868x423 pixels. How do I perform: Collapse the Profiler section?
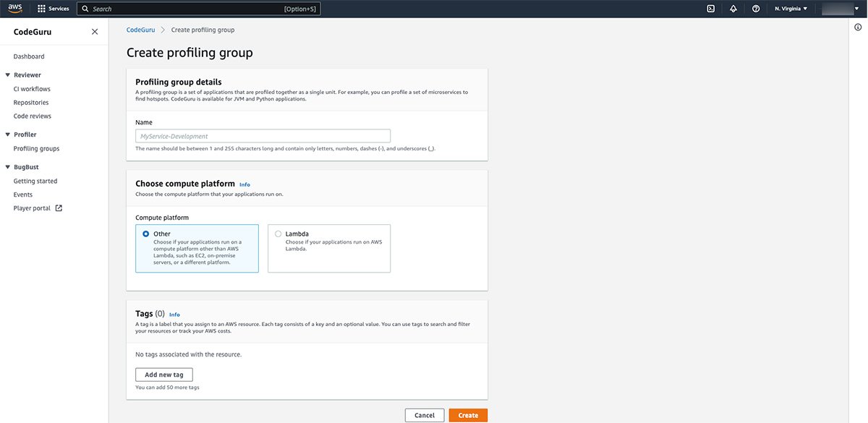coord(7,134)
